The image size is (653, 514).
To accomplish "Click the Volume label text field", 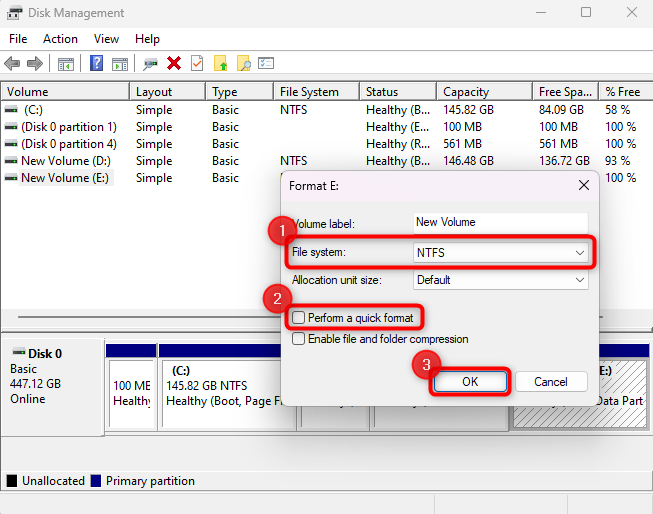I will [500, 222].
